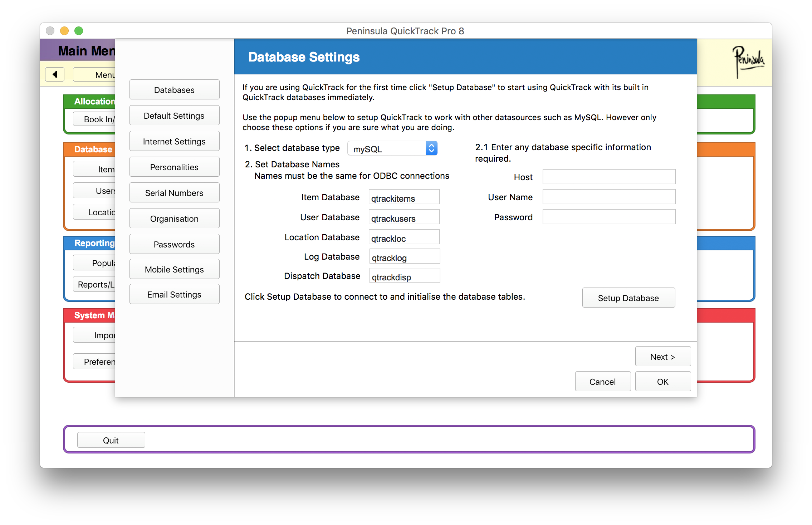Viewport: 812px width, 525px height.
Task: Edit the Item Database name field
Action: click(x=403, y=198)
